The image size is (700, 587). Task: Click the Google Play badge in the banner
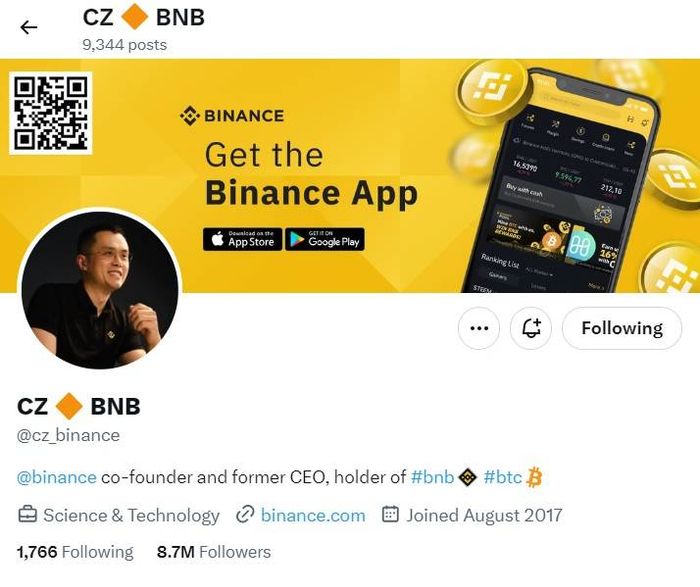325,239
